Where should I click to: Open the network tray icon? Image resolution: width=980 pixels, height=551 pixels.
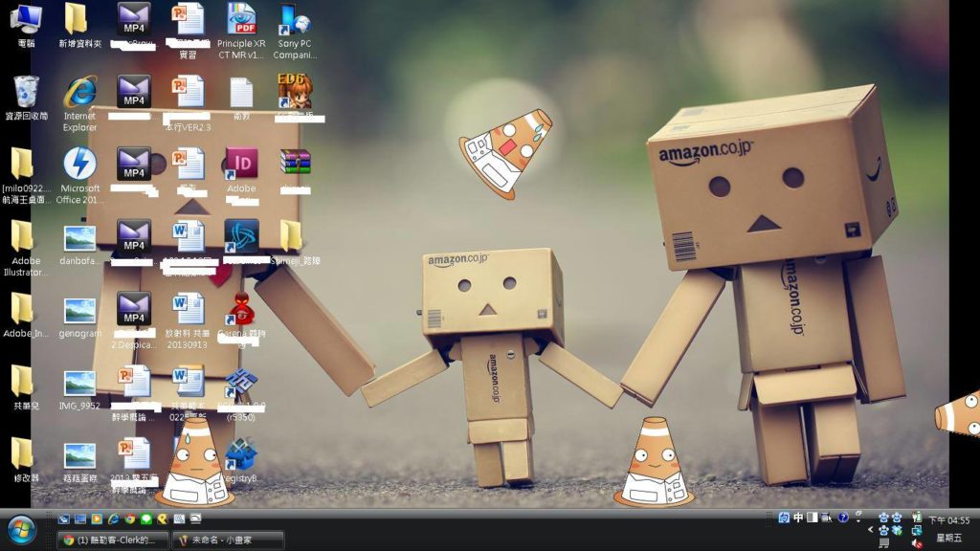[x=917, y=530]
